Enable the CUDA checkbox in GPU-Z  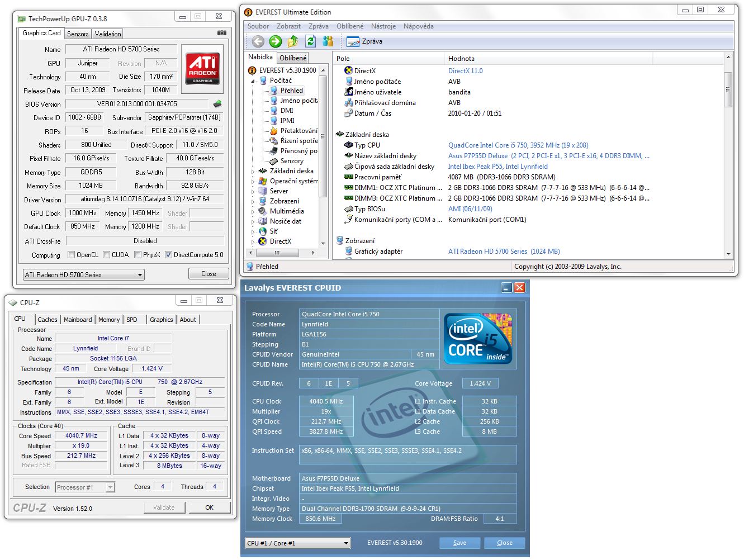click(106, 255)
